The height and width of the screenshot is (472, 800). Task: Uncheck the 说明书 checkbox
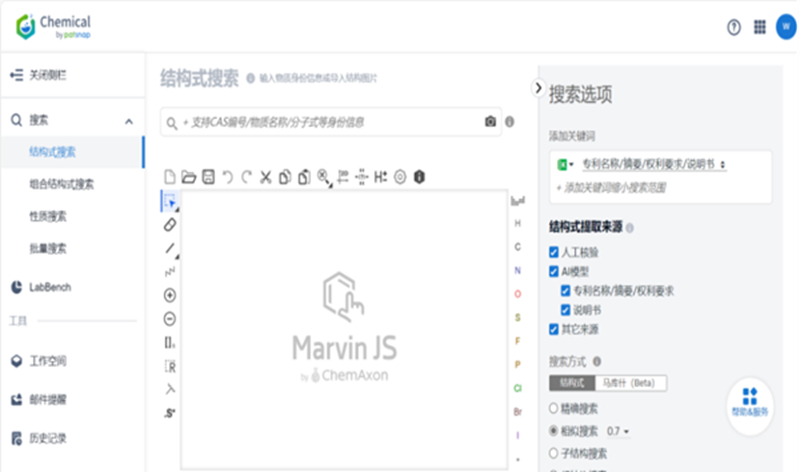tap(565, 310)
